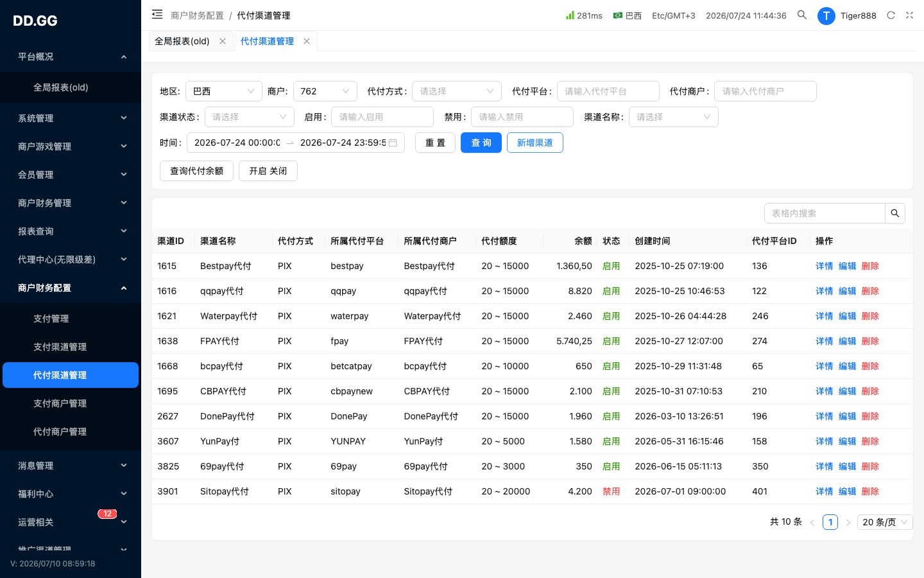Switch to the 全局报表(old) tab

(x=182, y=41)
